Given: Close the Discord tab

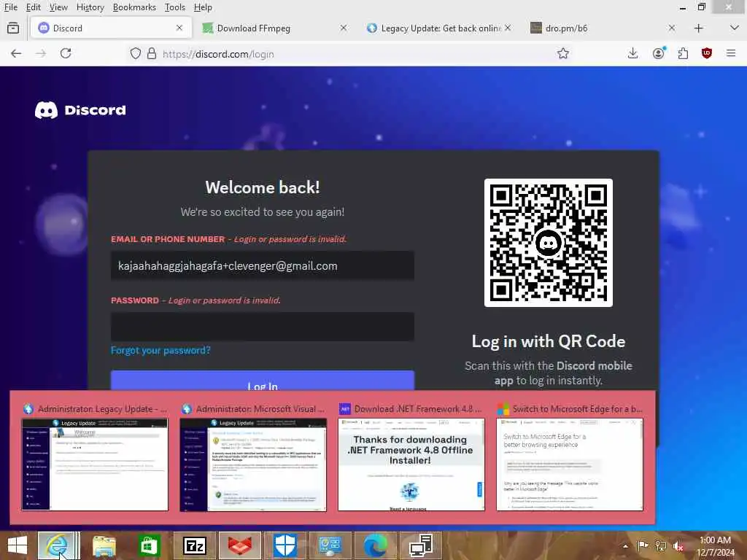Looking at the screenshot, I should coord(179,28).
